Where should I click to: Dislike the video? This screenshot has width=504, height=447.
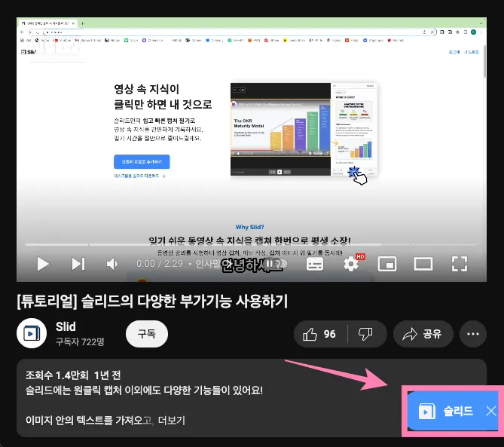[366, 334]
